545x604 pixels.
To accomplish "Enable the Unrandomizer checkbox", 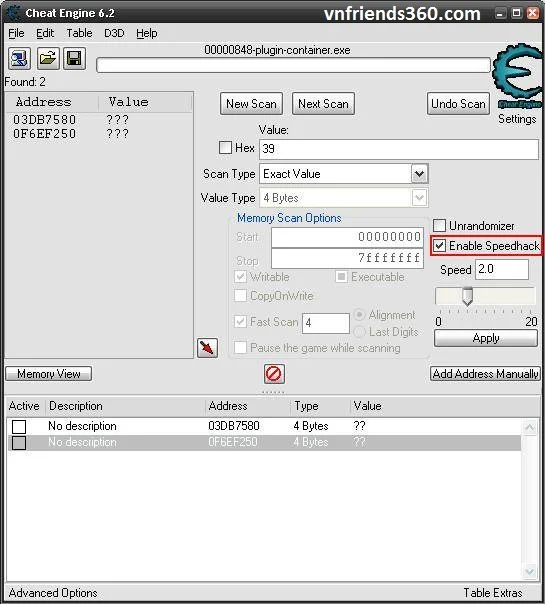I will point(439,225).
